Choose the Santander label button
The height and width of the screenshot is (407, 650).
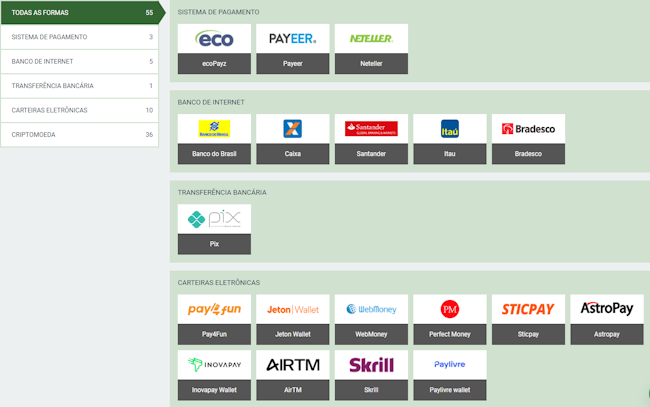tap(371, 154)
